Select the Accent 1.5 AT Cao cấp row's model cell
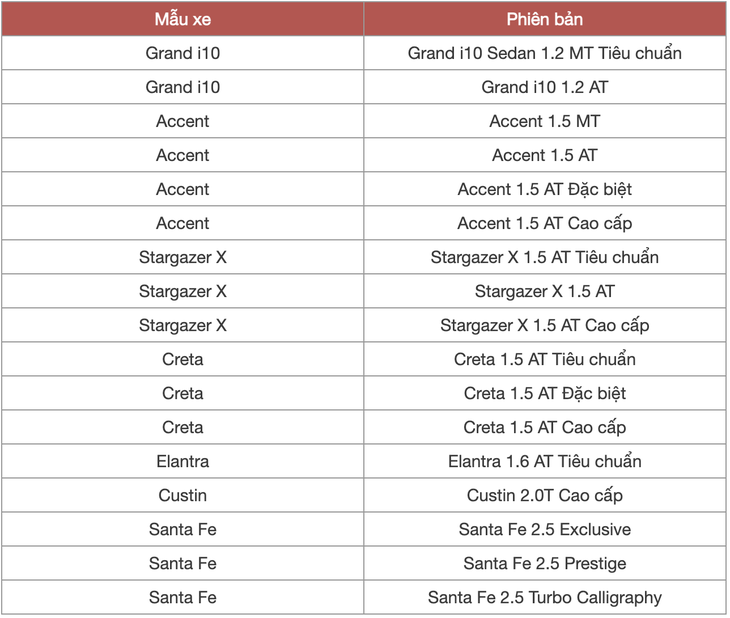The height and width of the screenshot is (618, 730). click(x=182, y=223)
